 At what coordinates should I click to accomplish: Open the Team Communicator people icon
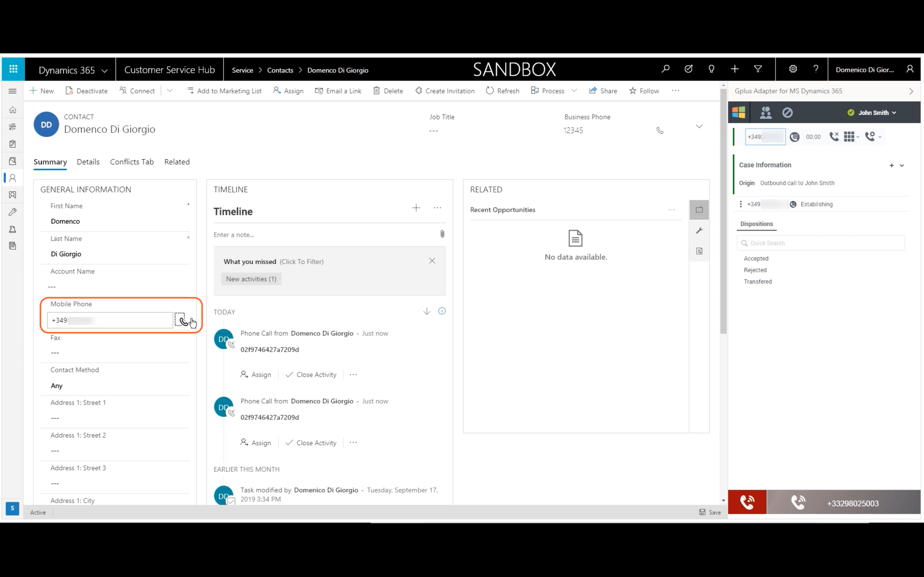[x=766, y=113]
